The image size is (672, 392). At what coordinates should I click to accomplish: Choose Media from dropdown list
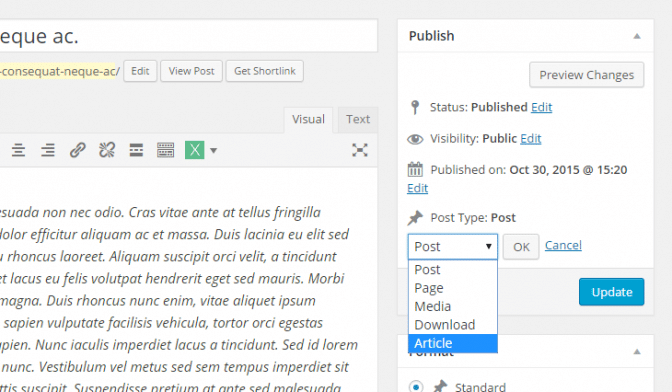click(453, 306)
